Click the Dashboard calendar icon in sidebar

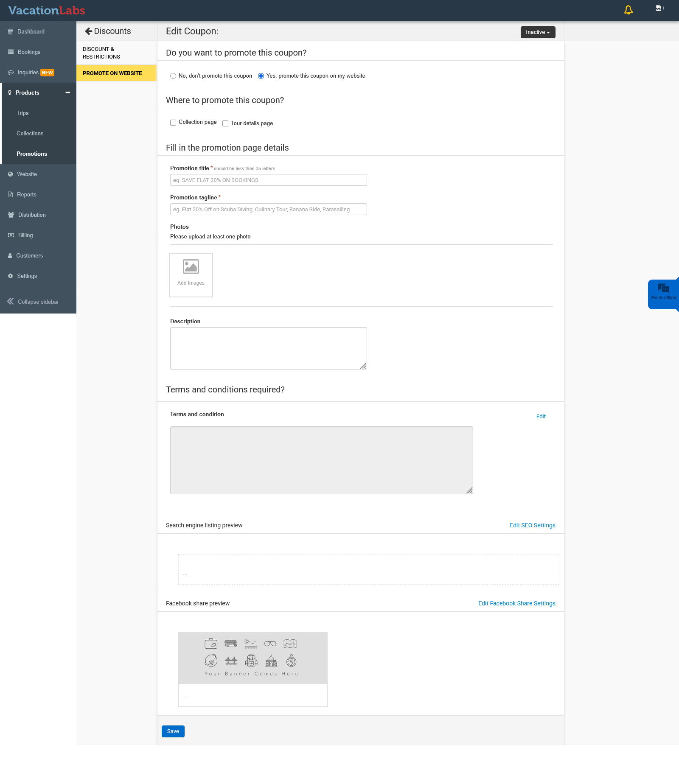click(x=11, y=32)
